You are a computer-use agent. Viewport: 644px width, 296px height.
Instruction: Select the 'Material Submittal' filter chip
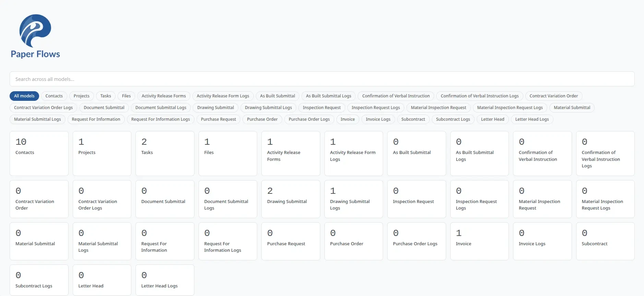click(x=572, y=108)
